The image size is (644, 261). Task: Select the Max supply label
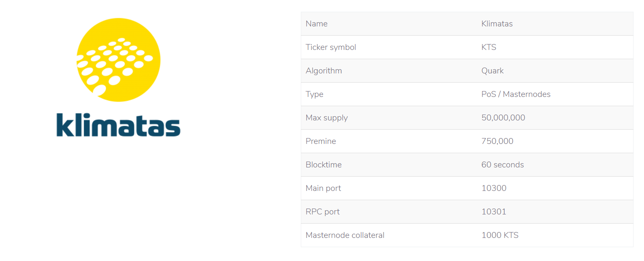point(327,118)
